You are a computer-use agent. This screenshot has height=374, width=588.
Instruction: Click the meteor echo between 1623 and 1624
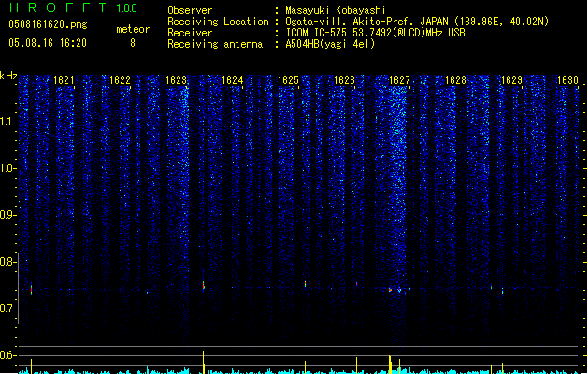[204, 285]
